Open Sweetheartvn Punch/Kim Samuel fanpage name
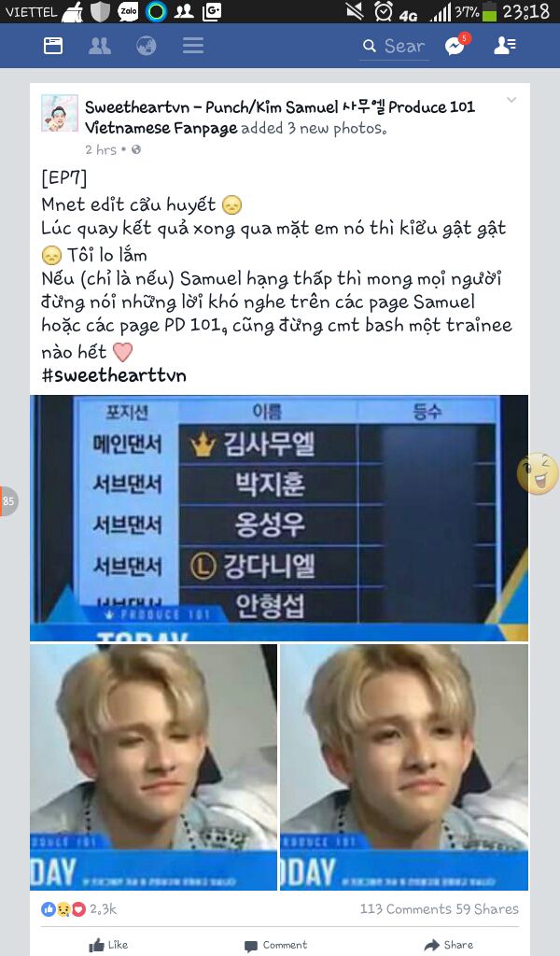This screenshot has width=560, height=956. (280, 117)
